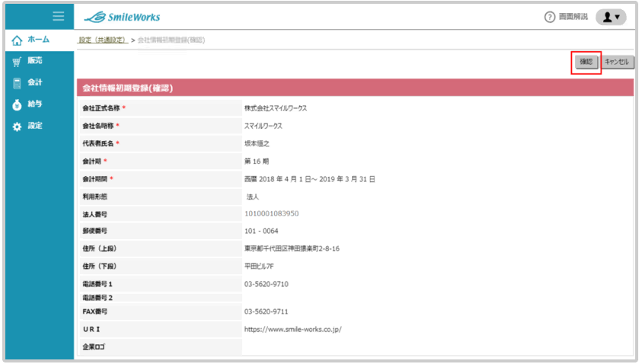
Task: Click the URL https://www.smile-works.co.jp/ value
Action: [292, 330]
